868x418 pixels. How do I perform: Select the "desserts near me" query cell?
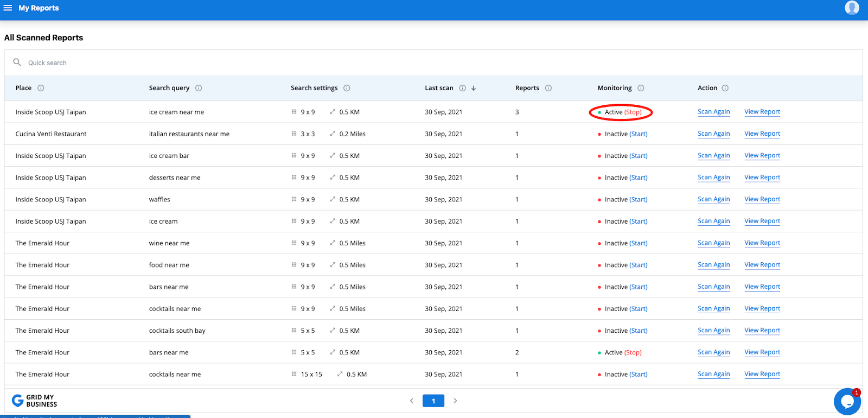pos(175,178)
